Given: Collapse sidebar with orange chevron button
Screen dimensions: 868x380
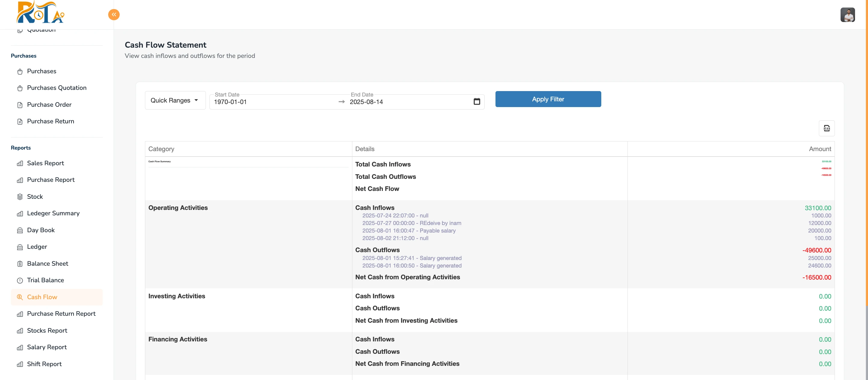Looking at the screenshot, I should click(x=114, y=14).
